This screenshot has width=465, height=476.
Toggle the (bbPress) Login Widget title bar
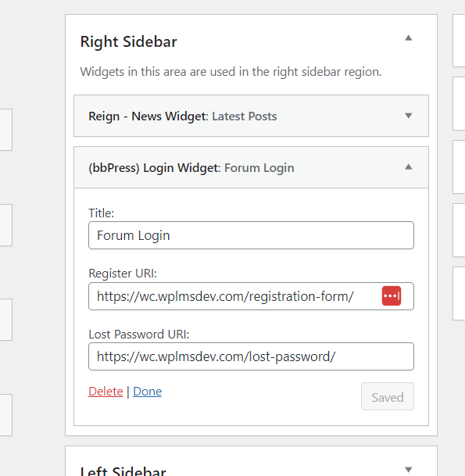coord(251,167)
